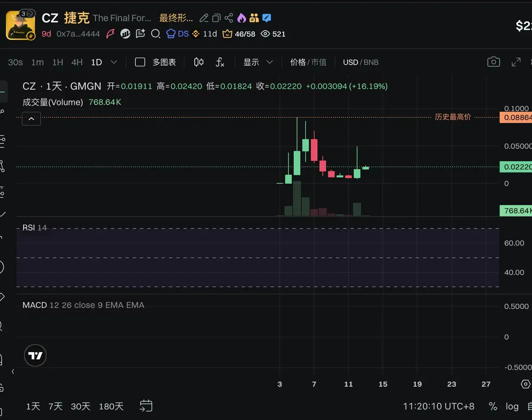Viewport: 532px width, 420px height.
Task: Toggle the log scale
Action: (512, 406)
